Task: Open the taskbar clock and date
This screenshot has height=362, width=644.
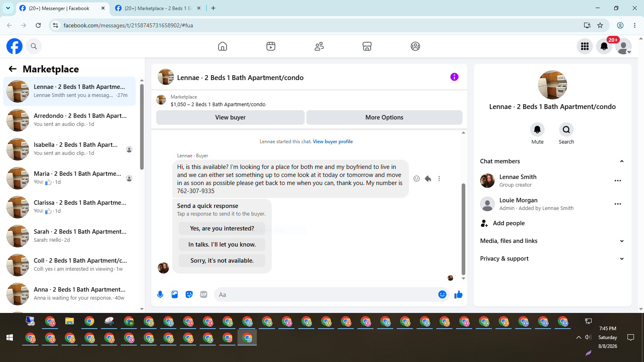Action: pyautogui.click(x=607, y=337)
